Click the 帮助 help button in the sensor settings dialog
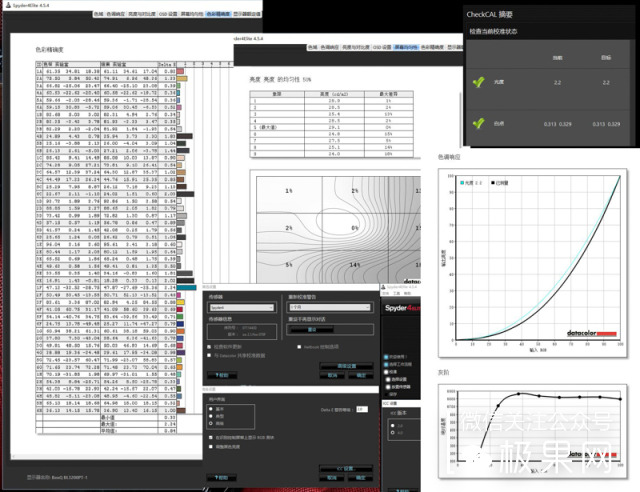Image resolution: width=640 pixels, height=492 pixels. (x=223, y=374)
